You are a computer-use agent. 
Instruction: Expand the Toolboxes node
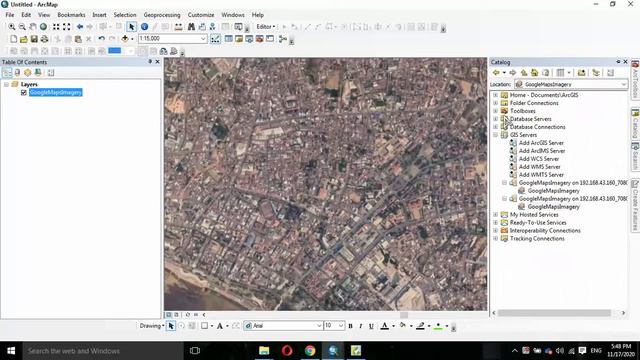tap(496, 111)
